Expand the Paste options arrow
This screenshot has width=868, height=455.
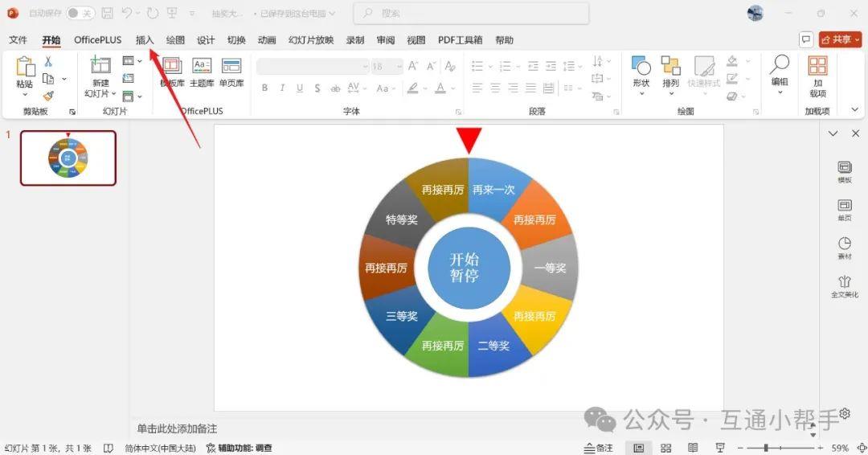point(24,94)
